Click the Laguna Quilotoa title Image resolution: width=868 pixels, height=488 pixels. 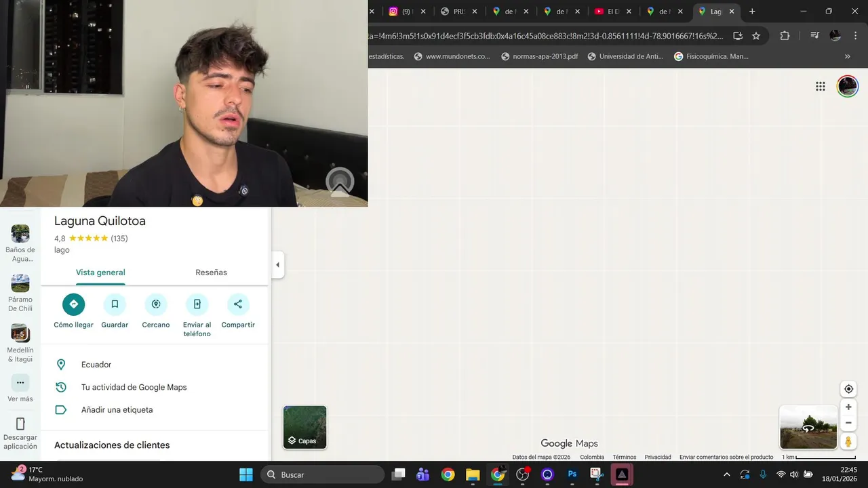click(x=100, y=221)
